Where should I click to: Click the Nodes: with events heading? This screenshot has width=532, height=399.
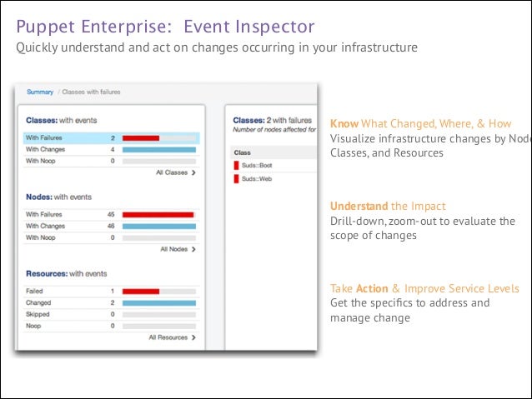click(x=58, y=197)
